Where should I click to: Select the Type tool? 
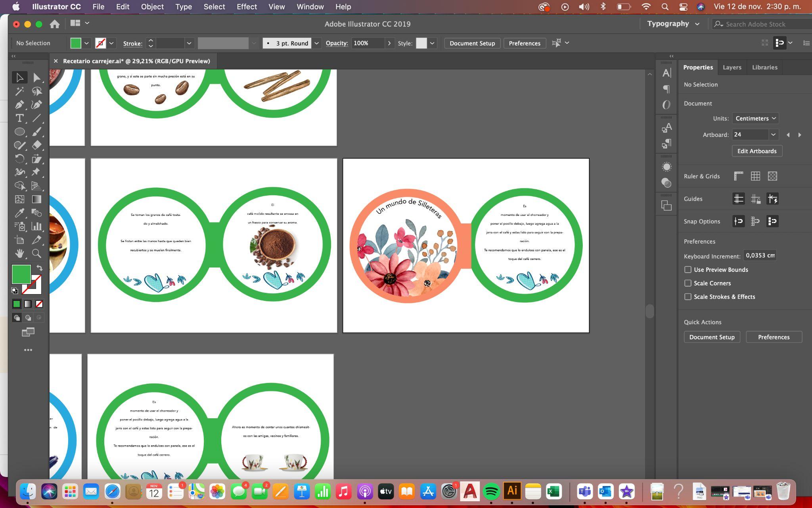tap(19, 118)
